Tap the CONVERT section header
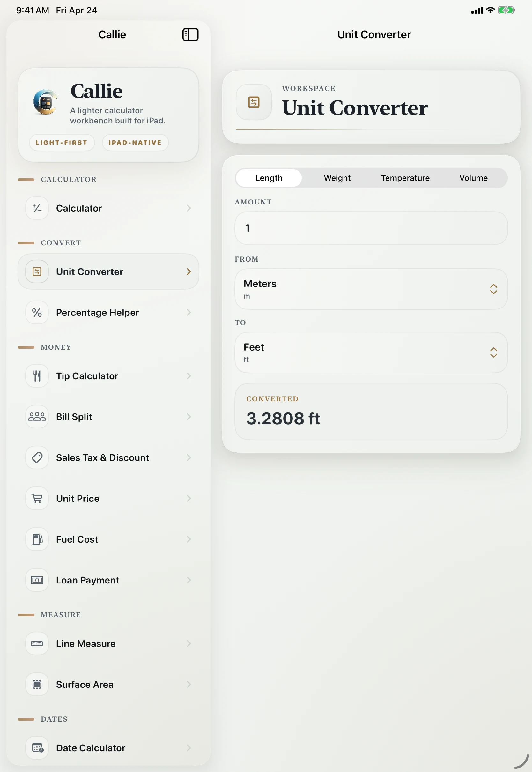Image resolution: width=532 pixels, height=772 pixels. [x=61, y=243]
